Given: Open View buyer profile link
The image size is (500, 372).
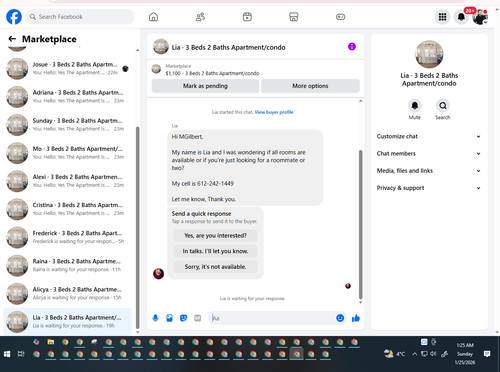Looking at the screenshot, I should [274, 112].
